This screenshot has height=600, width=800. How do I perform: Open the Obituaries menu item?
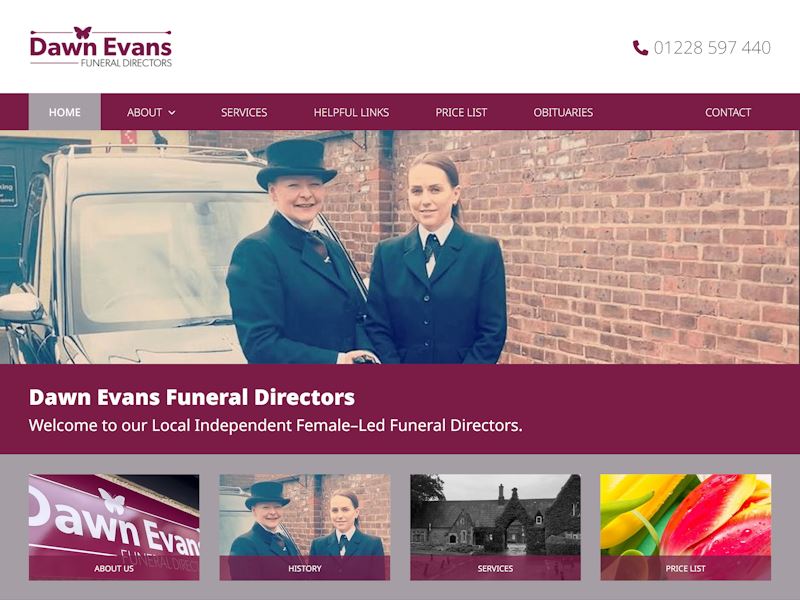[x=563, y=112]
